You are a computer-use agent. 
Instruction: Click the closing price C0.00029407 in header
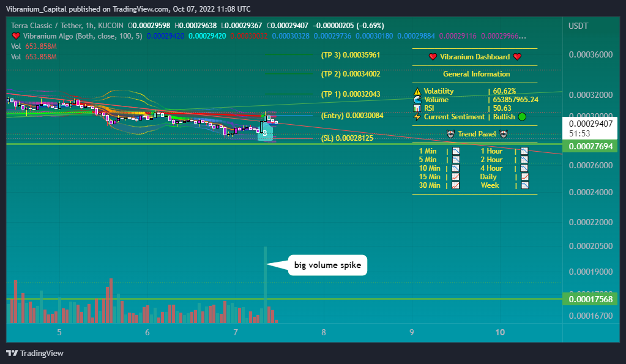click(288, 26)
